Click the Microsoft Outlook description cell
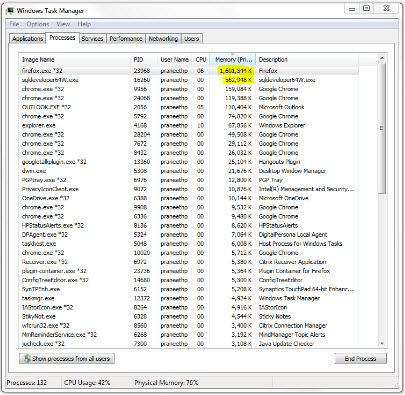The width and height of the screenshot is (405, 395). click(x=281, y=107)
